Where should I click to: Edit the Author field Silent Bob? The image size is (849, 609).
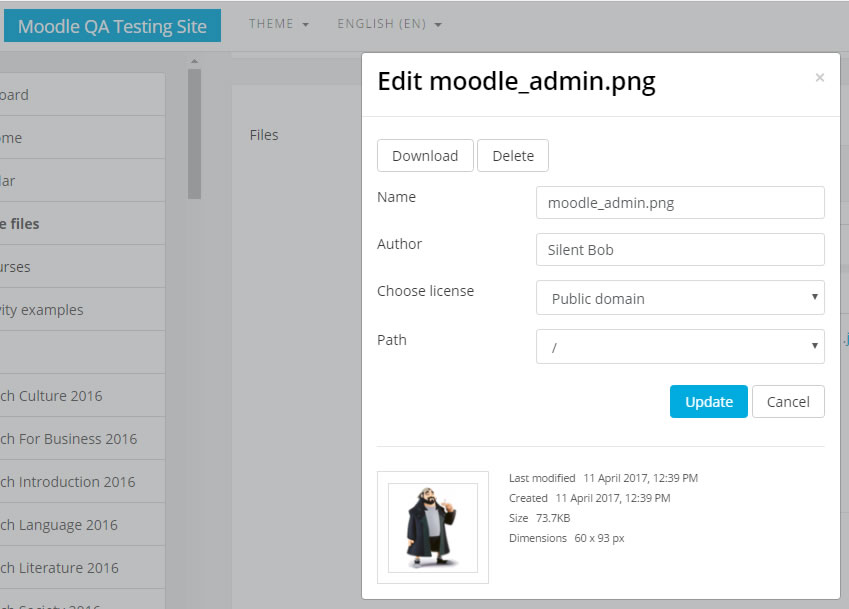[x=680, y=250]
